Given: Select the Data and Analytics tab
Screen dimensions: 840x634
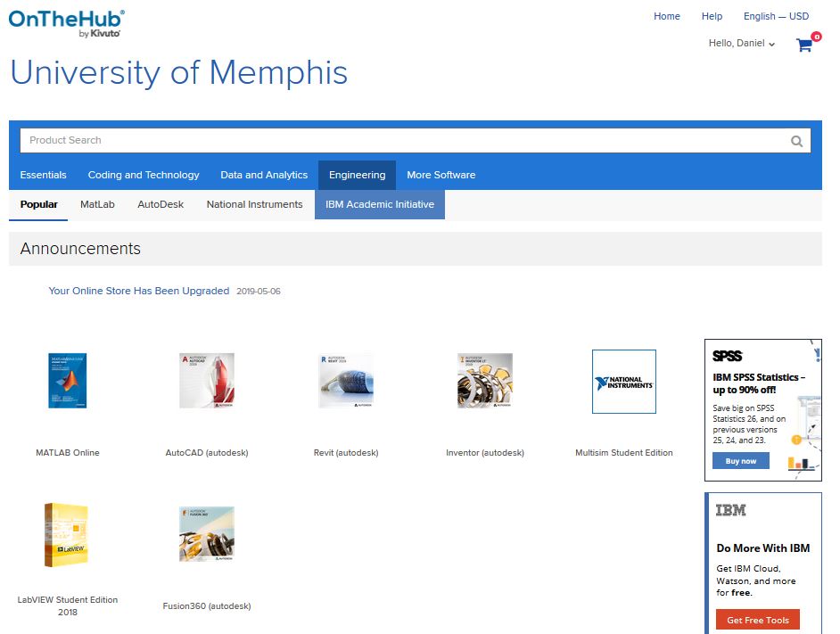Looking at the screenshot, I should [x=264, y=175].
